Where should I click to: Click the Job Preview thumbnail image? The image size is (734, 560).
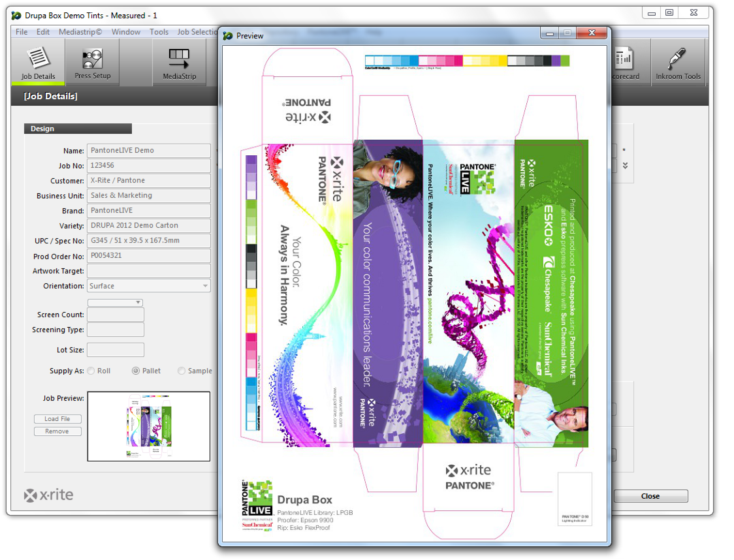coord(149,427)
